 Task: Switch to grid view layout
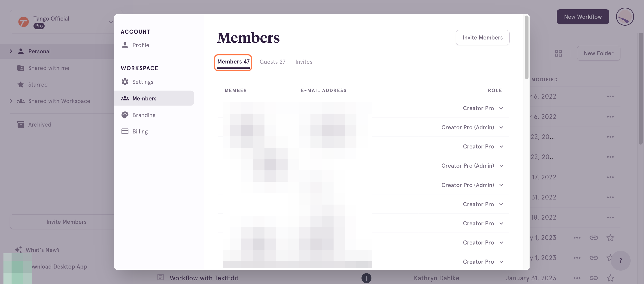(558, 53)
